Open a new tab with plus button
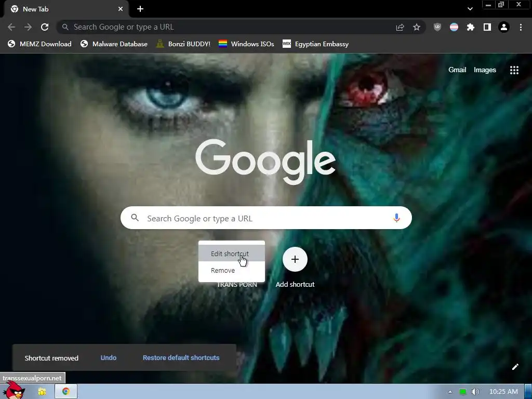This screenshot has height=399, width=532. tap(140, 9)
